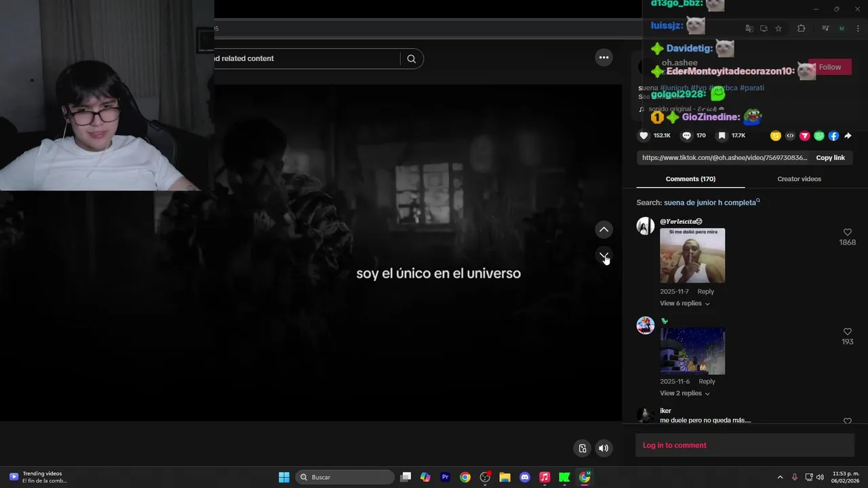
Task: Click Chrome translate page icon
Action: click(x=749, y=28)
